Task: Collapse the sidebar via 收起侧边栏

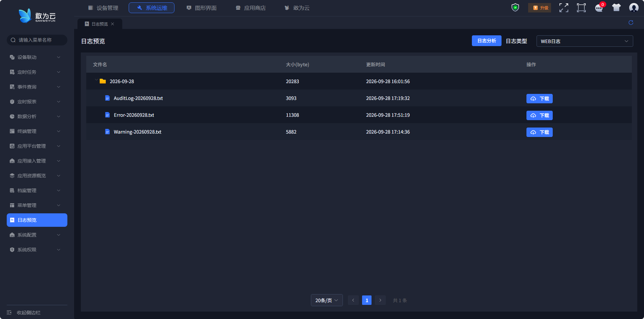Action: pos(24,313)
